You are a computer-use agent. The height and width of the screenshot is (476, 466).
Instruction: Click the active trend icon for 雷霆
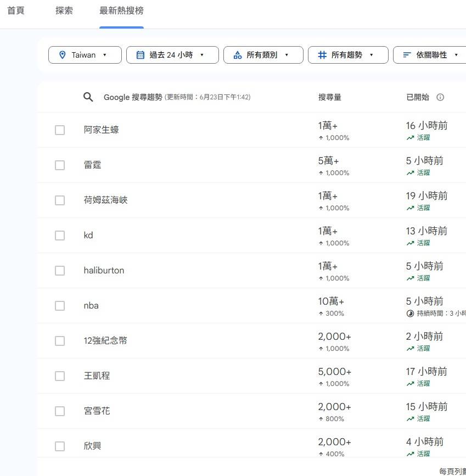click(411, 173)
